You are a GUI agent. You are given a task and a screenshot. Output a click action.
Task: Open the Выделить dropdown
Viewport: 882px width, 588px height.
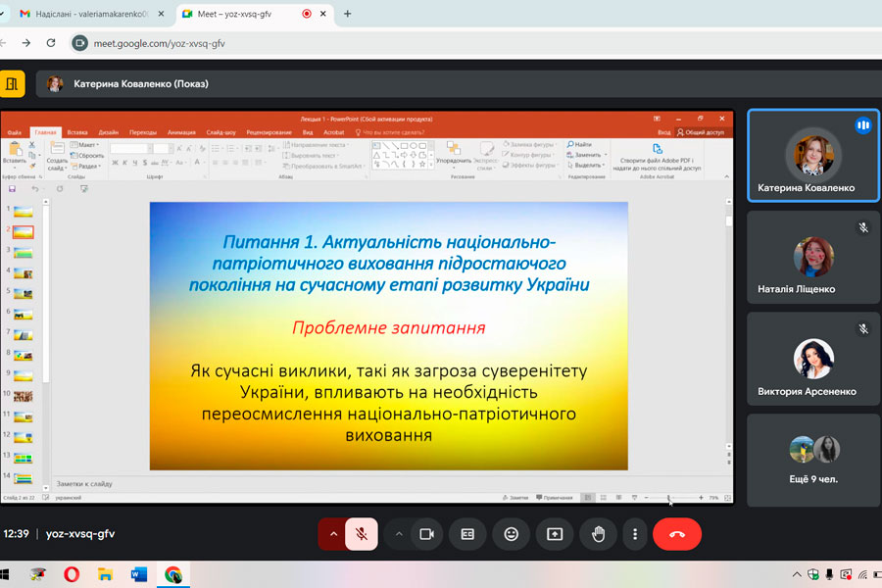[586, 165]
